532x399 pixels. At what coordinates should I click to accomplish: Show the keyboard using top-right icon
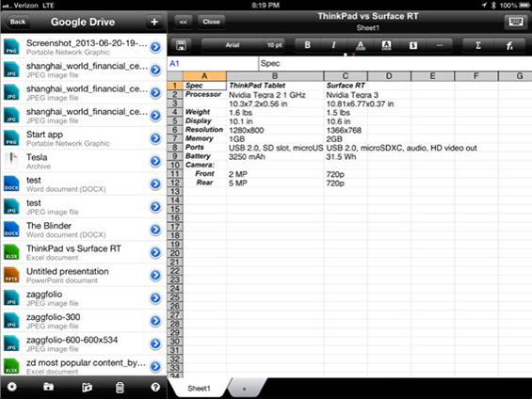tap(516, 22)
